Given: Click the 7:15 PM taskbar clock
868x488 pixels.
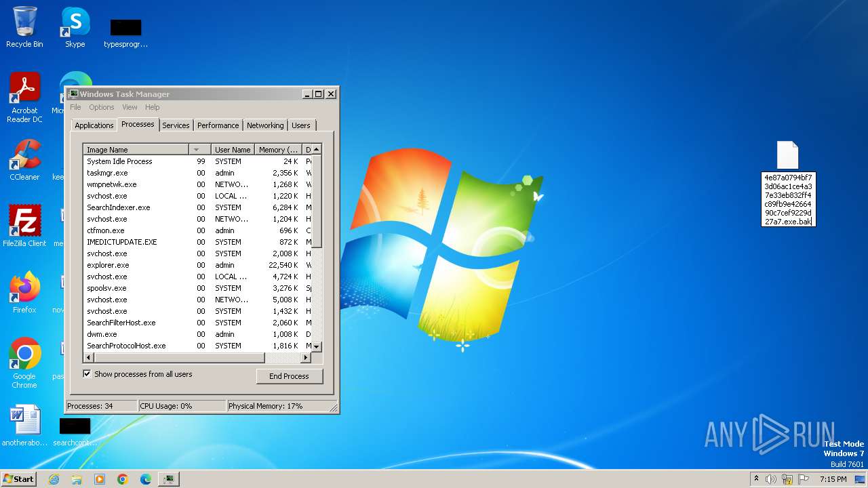Looking at the screenshot, I should (x=833, y=479).
